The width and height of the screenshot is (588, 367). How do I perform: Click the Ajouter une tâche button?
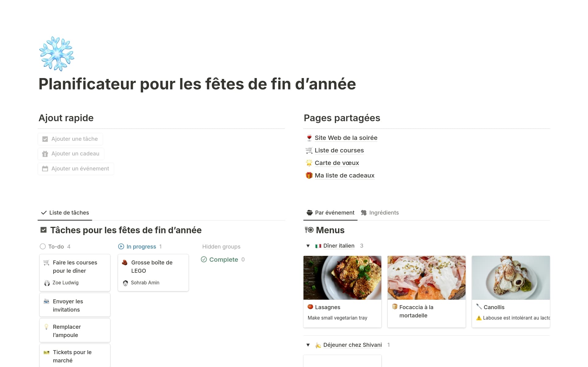point(70,139)
